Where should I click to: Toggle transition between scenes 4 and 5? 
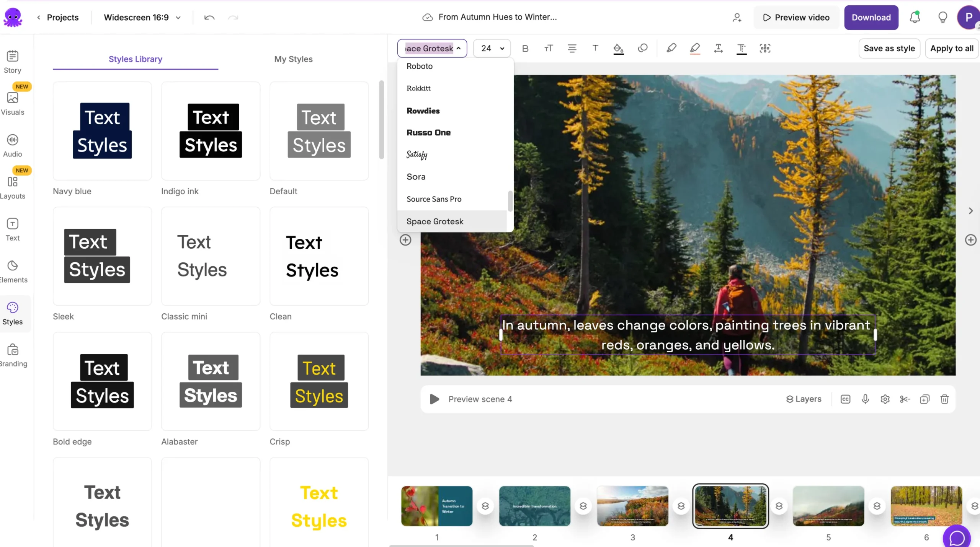pos(779,506)
